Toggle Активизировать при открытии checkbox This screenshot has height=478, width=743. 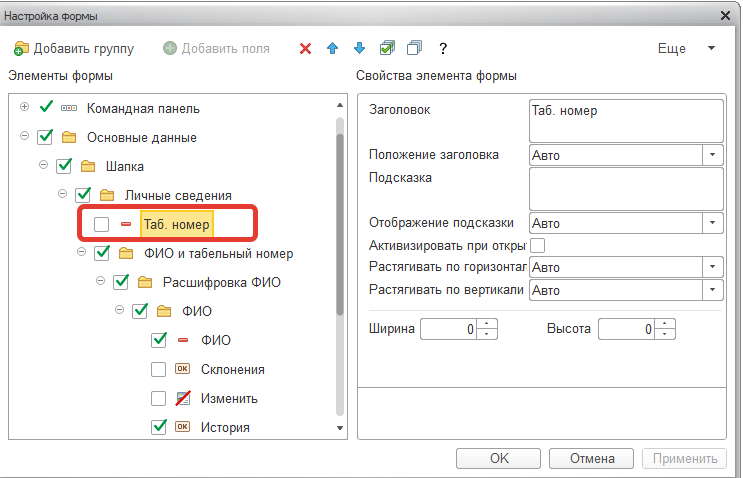(537, 245)
